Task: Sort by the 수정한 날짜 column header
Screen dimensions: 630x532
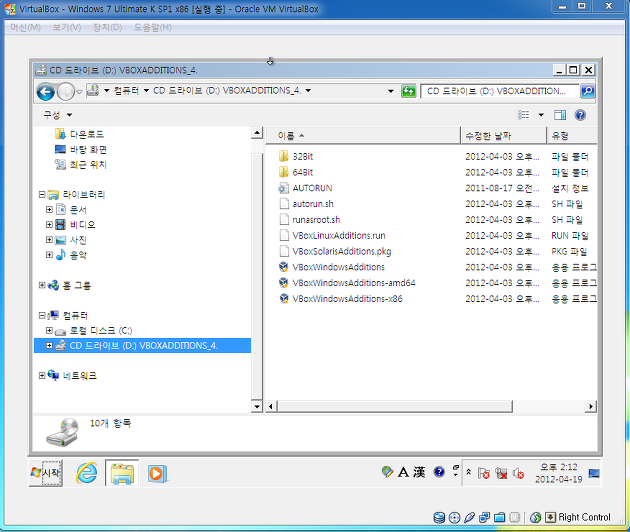Action: click(503, 136)
